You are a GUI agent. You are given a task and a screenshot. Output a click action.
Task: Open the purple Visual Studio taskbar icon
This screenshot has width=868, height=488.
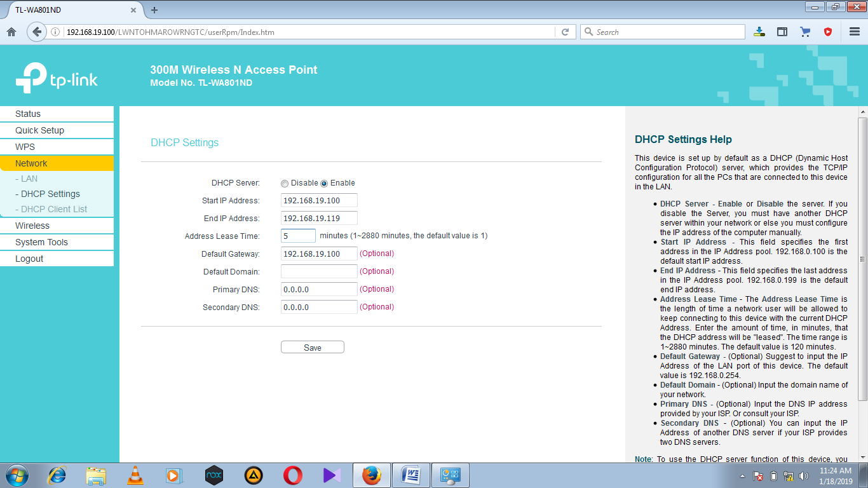[332, 475]
